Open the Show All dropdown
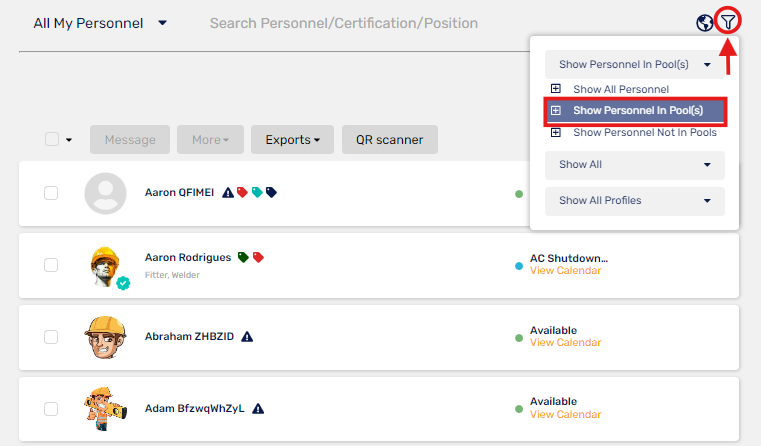This screenshot has width=761, height=446. point(634,165)
